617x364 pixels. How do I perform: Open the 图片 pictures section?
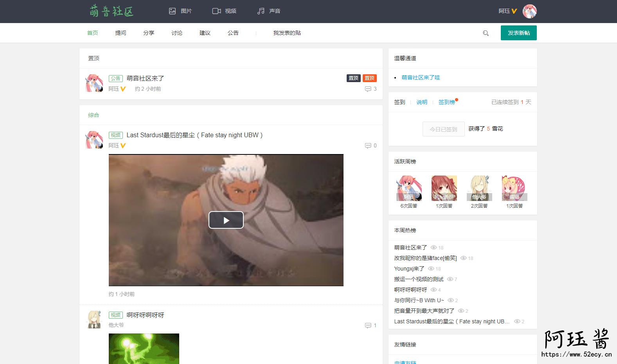[180, 11]
